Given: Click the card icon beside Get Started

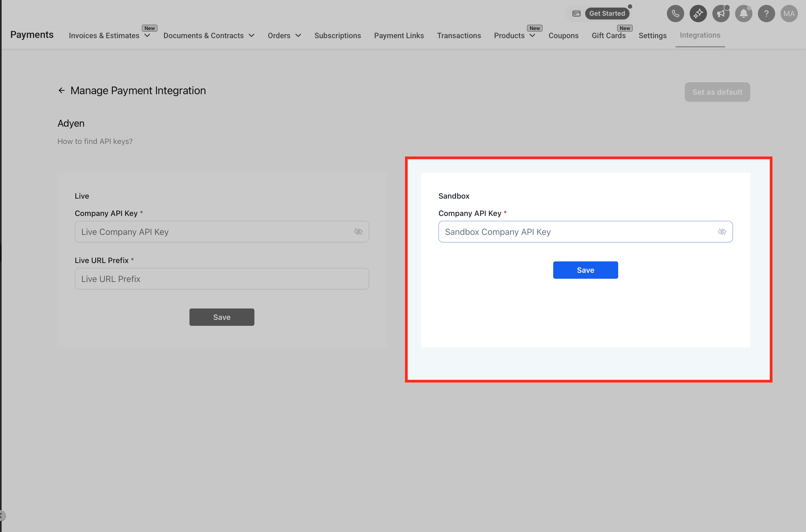Looking at the screenshot, I should point(576,14).
